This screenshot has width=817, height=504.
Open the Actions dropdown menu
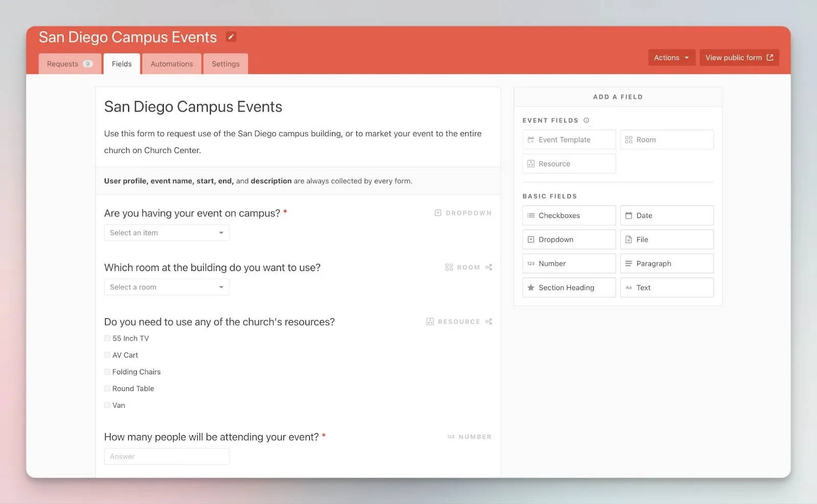coord(671,58)
